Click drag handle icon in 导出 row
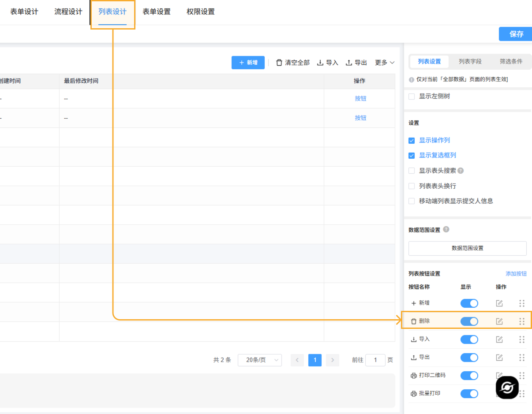 (522, 358)
